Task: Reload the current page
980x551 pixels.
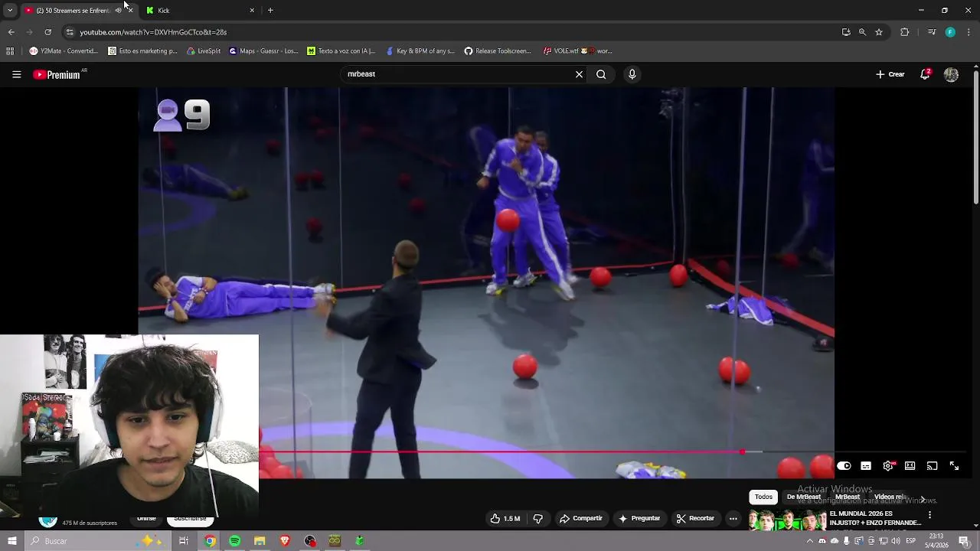Action: (x=47, y=32)
